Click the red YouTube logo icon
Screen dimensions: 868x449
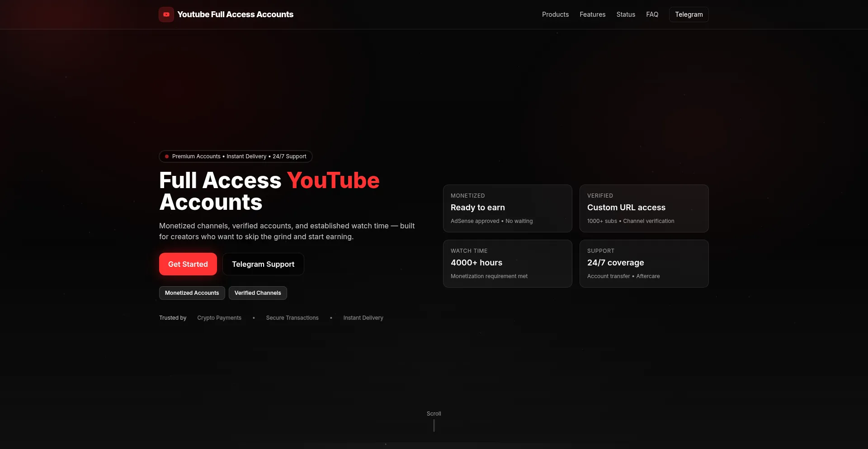click(166, 14)
